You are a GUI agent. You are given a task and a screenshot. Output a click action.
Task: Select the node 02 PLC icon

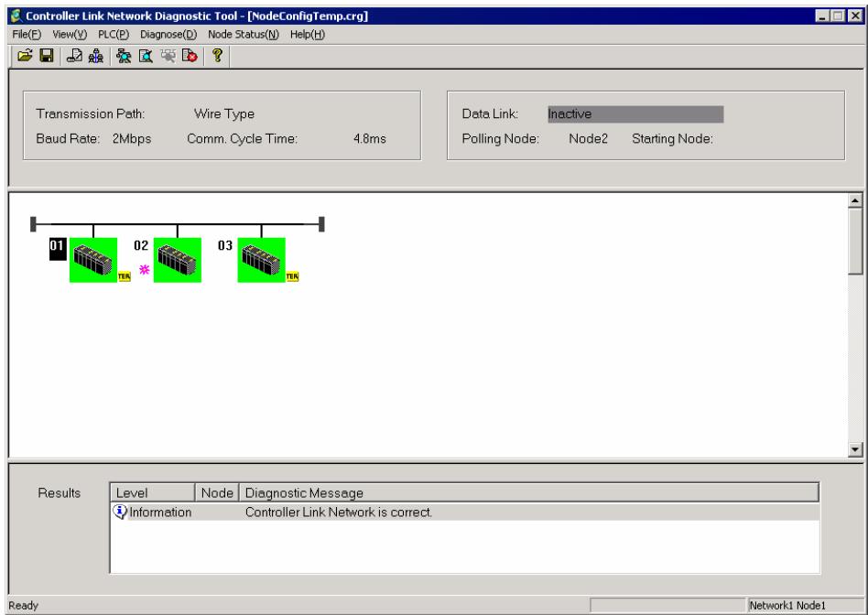tap(177, 260)
